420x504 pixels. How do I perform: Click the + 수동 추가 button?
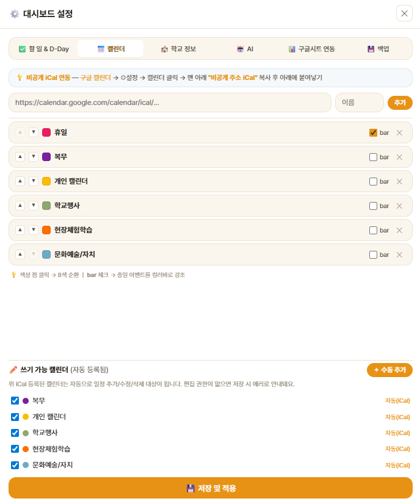point(389,370)
